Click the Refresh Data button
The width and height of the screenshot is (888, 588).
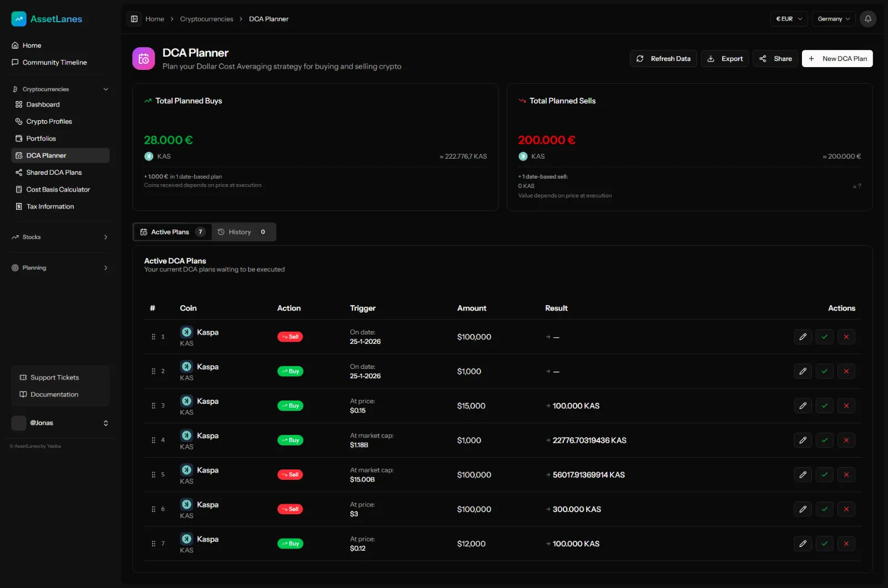[x=663, y=59]
